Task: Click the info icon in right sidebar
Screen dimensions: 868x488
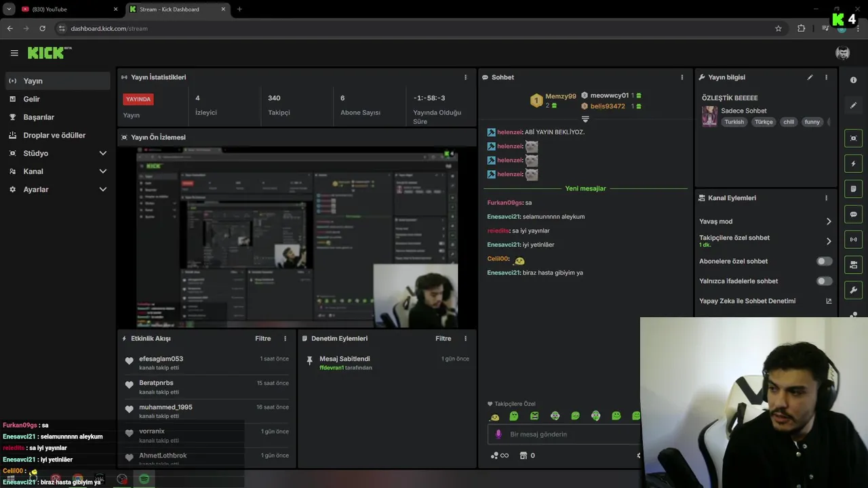Action: [853, 80]
